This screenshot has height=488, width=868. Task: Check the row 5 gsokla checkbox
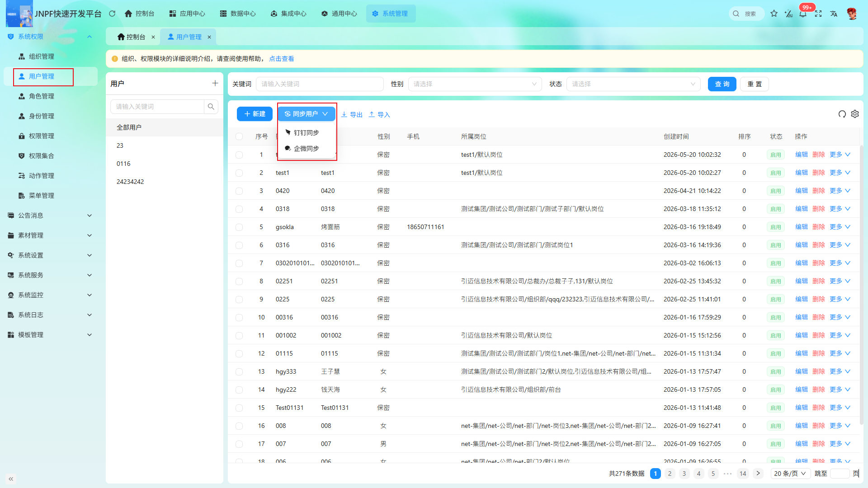239,227
